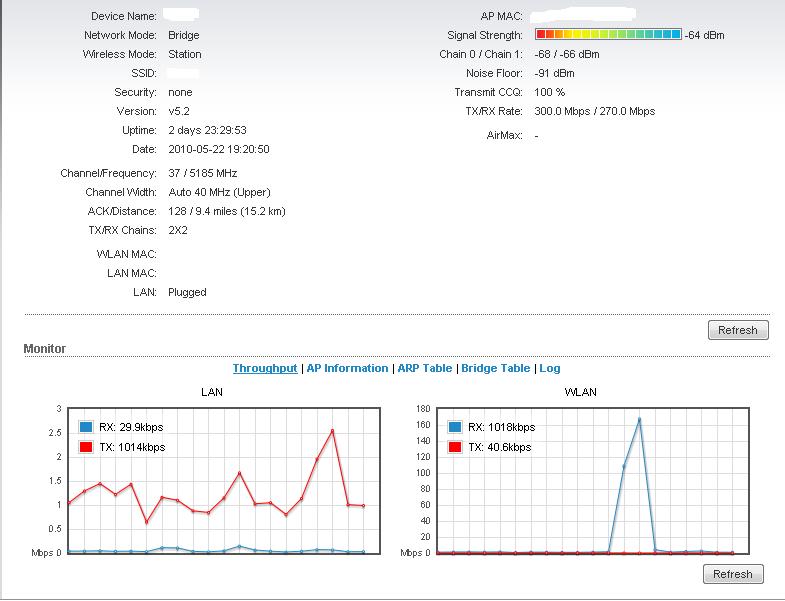The width and height of the screenshot is (785, 601).
Task: Open the Throughput monitor link
Action: click(x=265, y=368)
